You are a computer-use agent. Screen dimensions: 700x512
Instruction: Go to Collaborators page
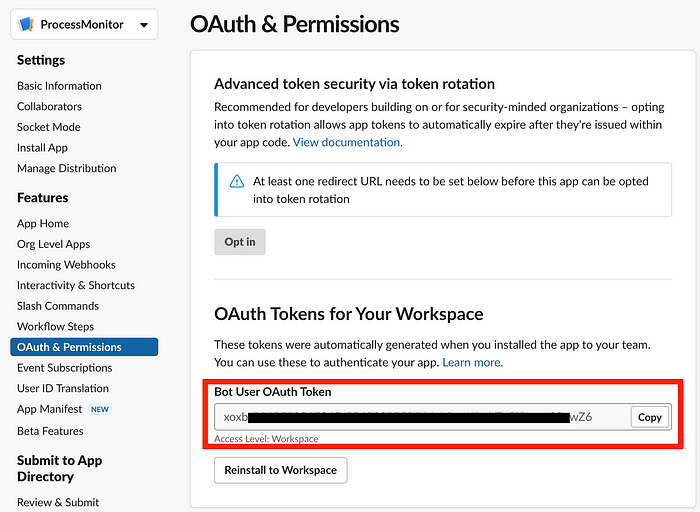(49, 106)
